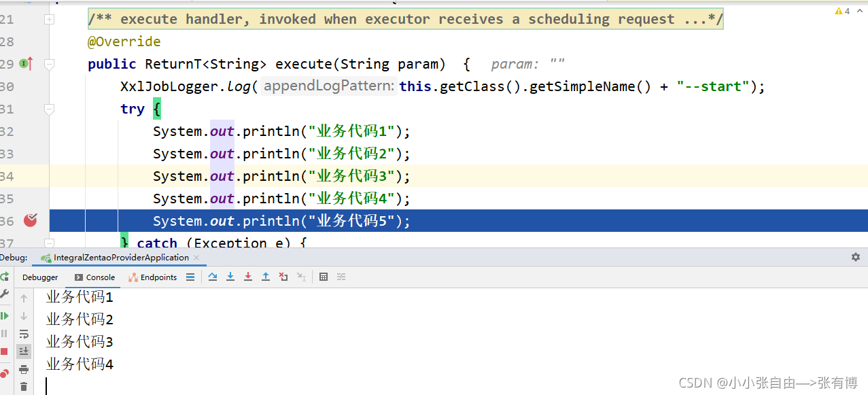
Task: Toggle scroll to end of console
Action: point(24,351)
